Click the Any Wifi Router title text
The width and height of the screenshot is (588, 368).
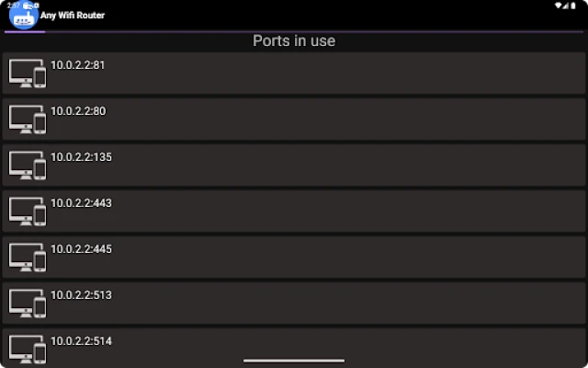tap(73, 16)
